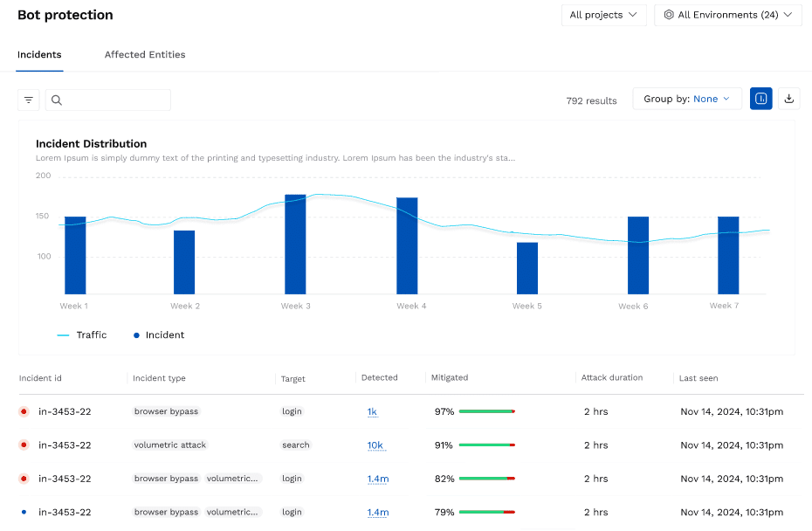
Task: Click the Week 3 incident bar
Action: [295, 244]
